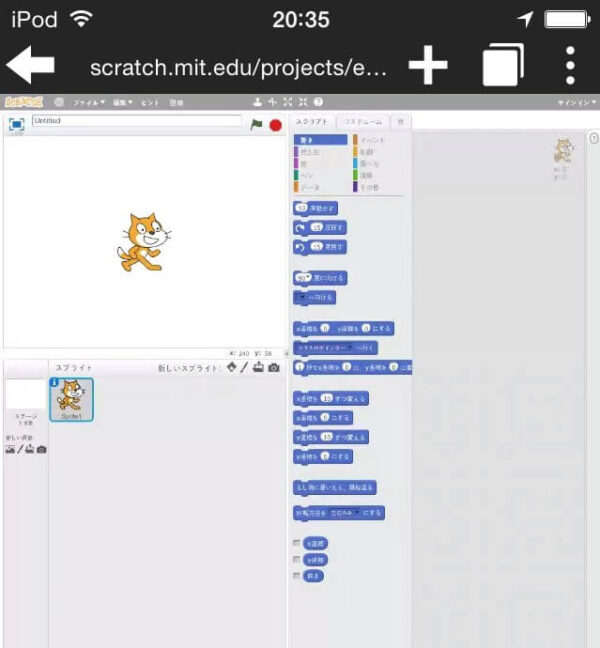Image resolution: width=600 pixels, height=648 pixels.
Task: Switch to the コスチューム (Costumes) tab
Action: pos(363,122)
